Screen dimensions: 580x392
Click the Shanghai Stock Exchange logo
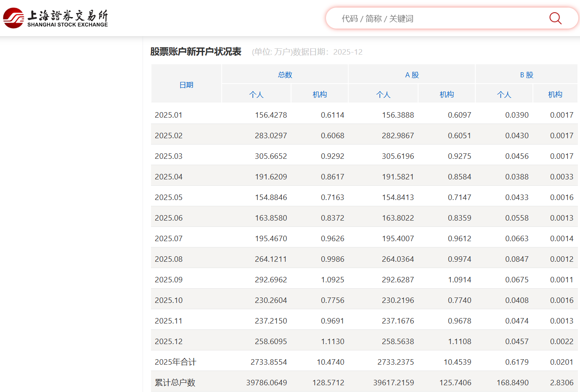tap(56, 18)
